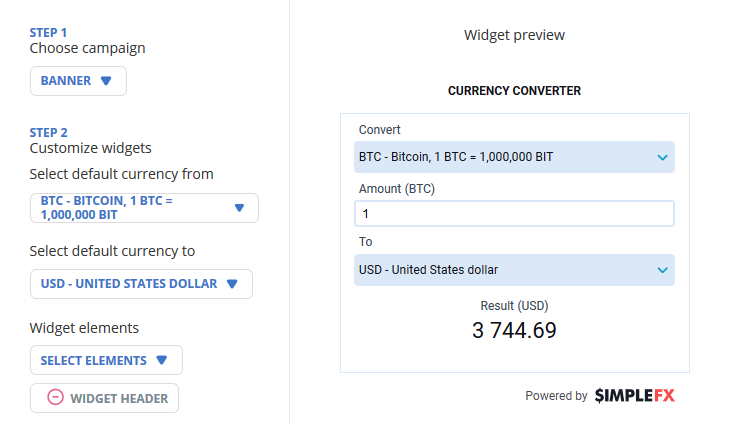Click the 3 744.69 result value
The image size is (735, 424).
[514, 330]
